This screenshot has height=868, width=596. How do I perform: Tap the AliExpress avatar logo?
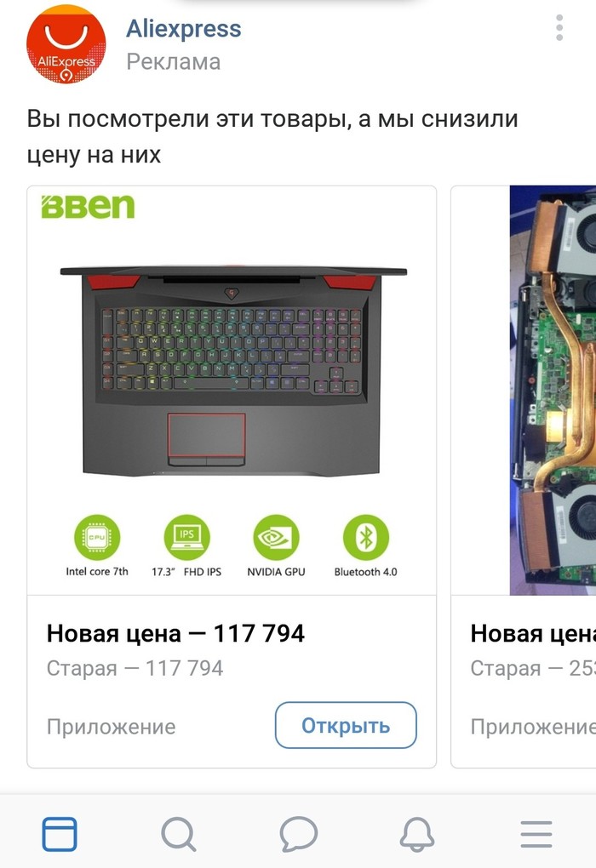[x=66, y=44]
